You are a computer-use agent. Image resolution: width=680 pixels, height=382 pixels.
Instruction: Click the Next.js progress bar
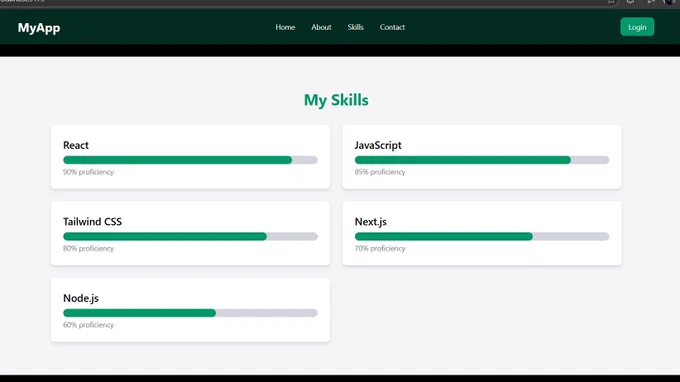tap(482, 236)
